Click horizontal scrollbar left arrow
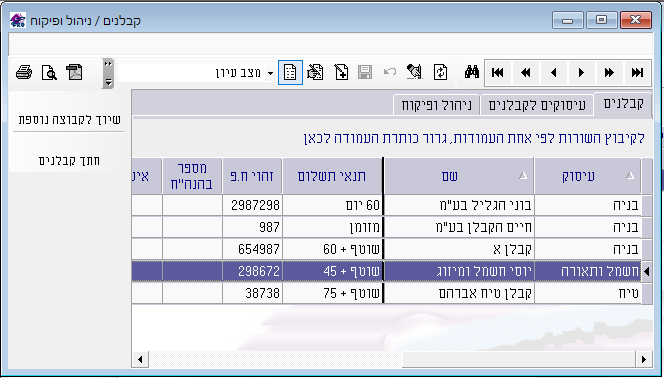 pyautogui.click(x=140, y=360)
